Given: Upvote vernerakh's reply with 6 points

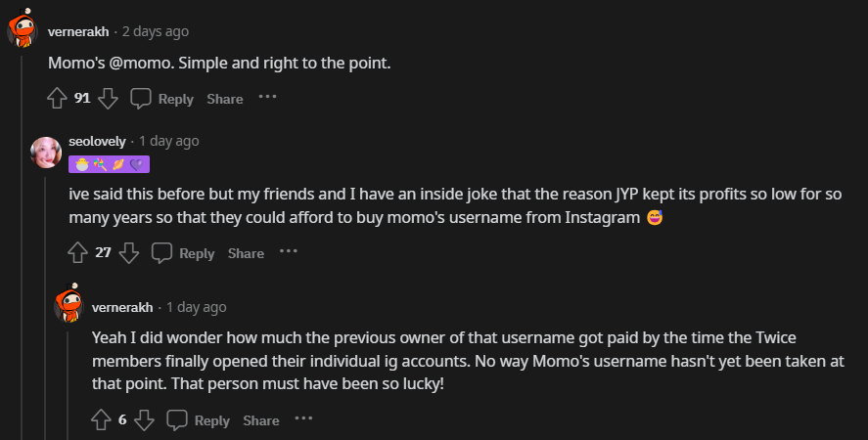Looking at the screenshot, I should 101,420.
